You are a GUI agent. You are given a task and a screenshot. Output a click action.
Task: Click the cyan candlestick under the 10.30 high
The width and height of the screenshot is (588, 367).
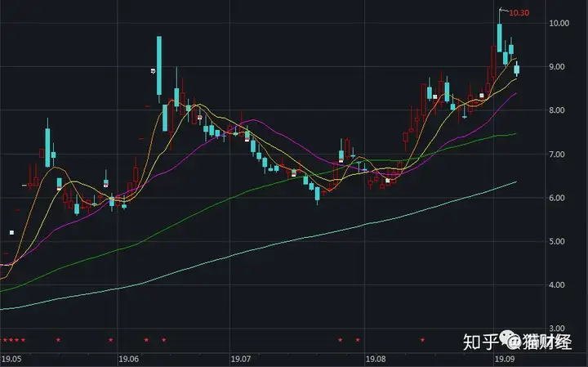[x=500, y=38]
